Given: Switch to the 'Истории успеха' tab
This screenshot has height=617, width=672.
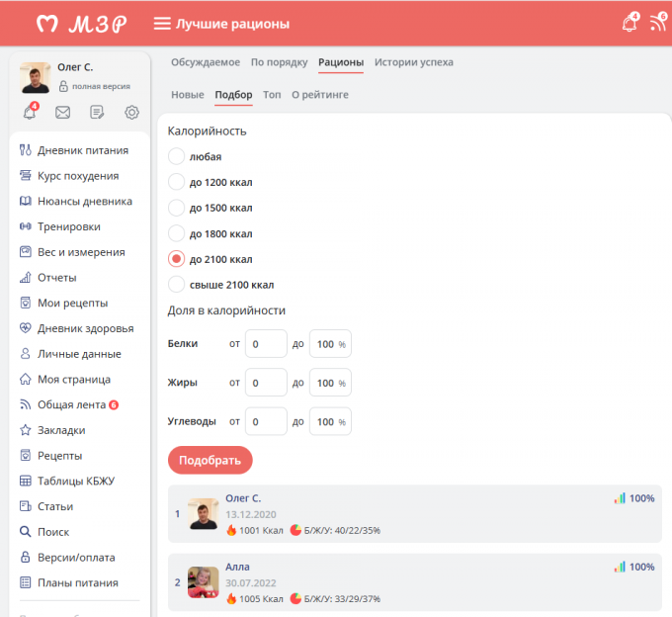Looking at the screenshot, I should [x=413, y=62].
